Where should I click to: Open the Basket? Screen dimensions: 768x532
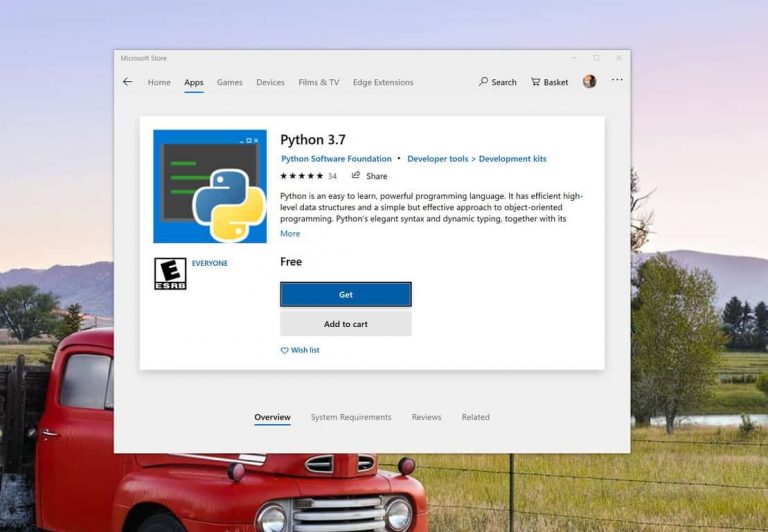coord(550,82)
